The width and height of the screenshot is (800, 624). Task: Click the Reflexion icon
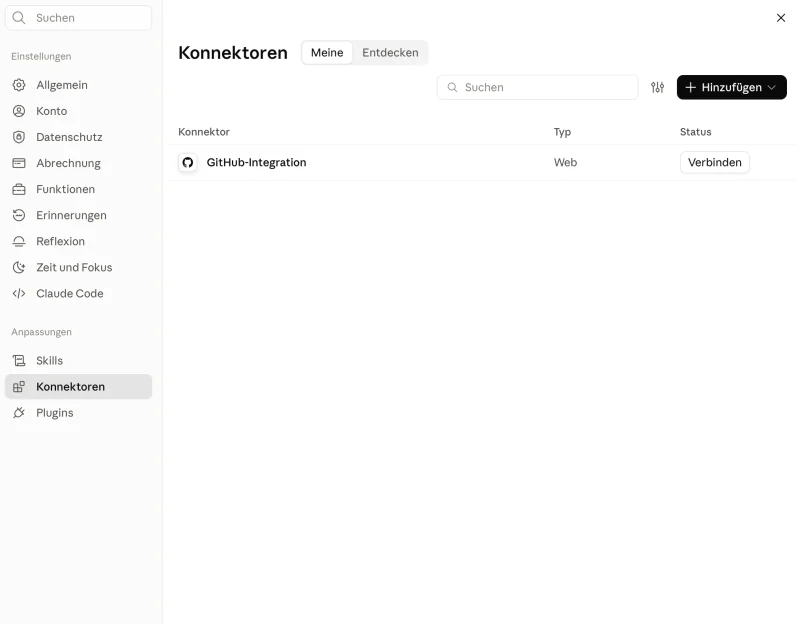(19, 241)
